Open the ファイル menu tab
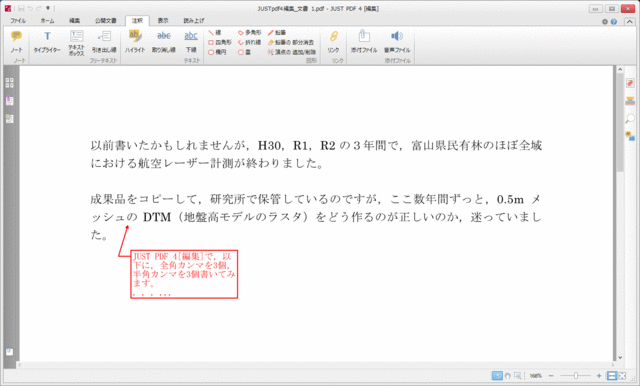This screenshot has height=386, width=640. pos(18,20)
